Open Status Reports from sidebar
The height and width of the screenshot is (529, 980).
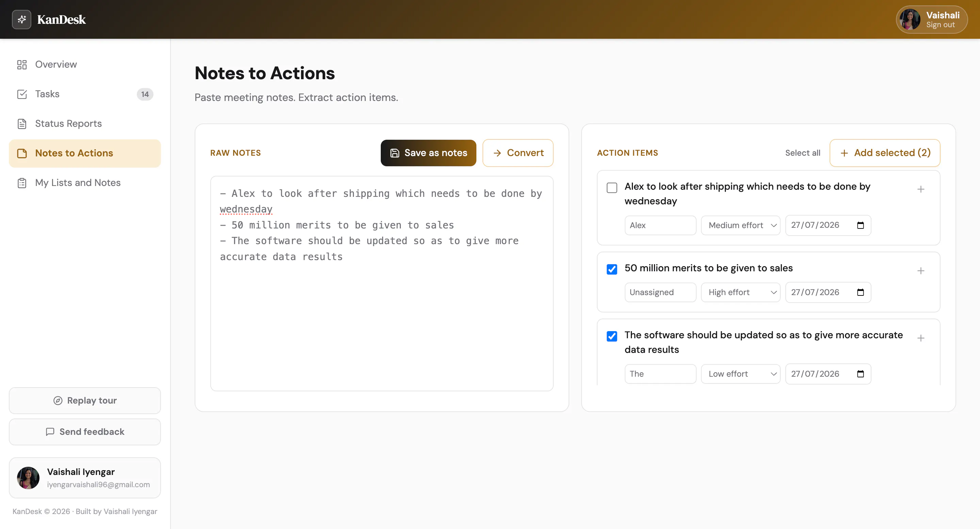pyautogui.click(x=85, y=124)
